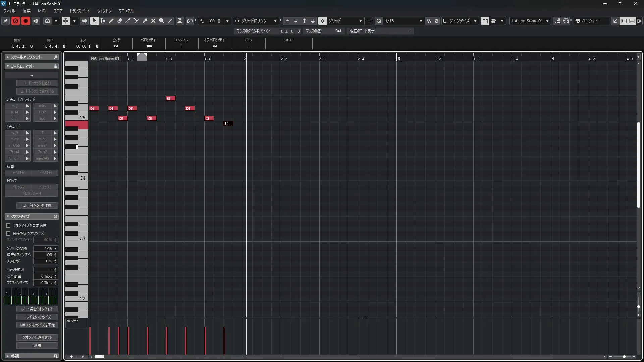The height and width of the screenshot is (362, 644).
Task: Select the E5 note in the grid
Action: click(x=171, y=98)
